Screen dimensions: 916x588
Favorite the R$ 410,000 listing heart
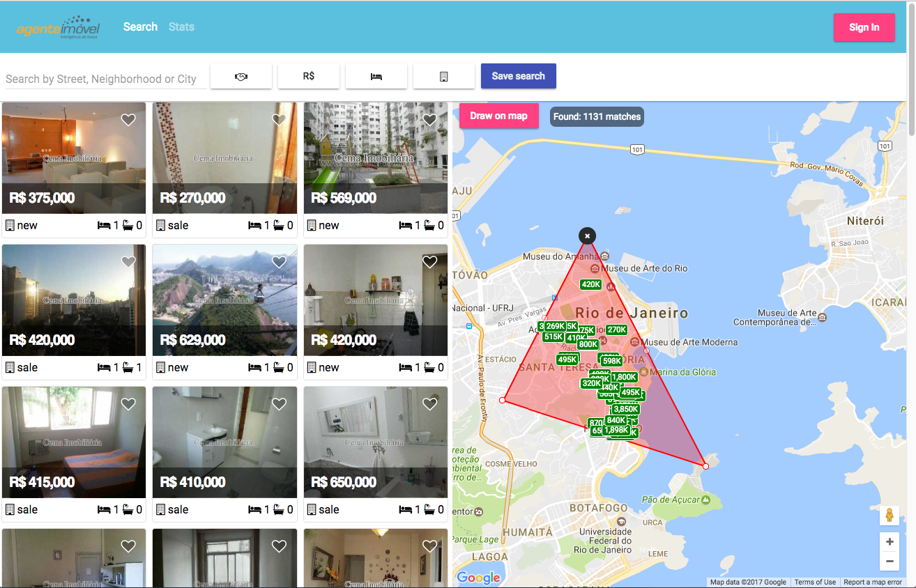[x=279, y=404]
